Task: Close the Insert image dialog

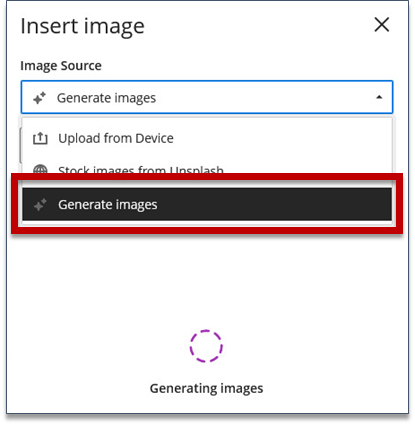Action: coord(382,25)
